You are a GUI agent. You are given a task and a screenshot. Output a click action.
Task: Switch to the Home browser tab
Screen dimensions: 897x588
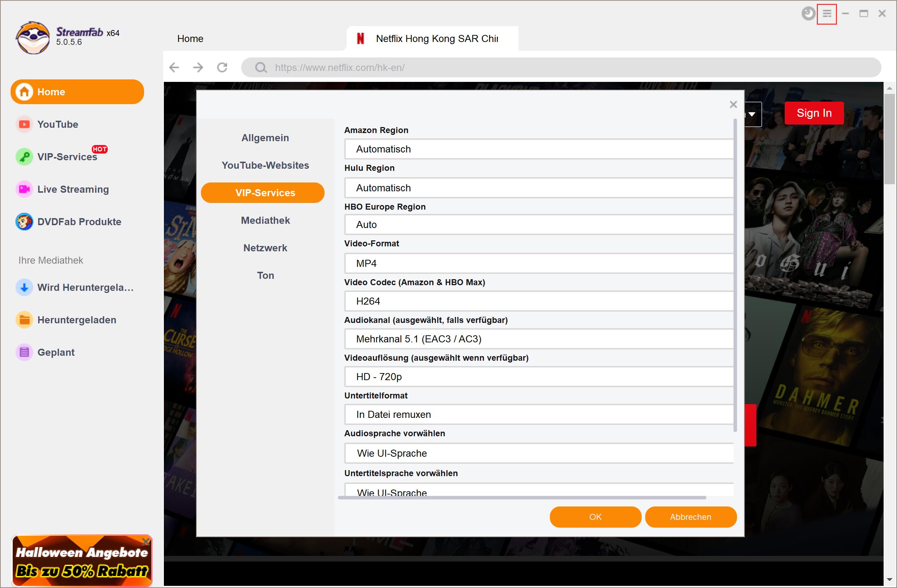[190, 38]
